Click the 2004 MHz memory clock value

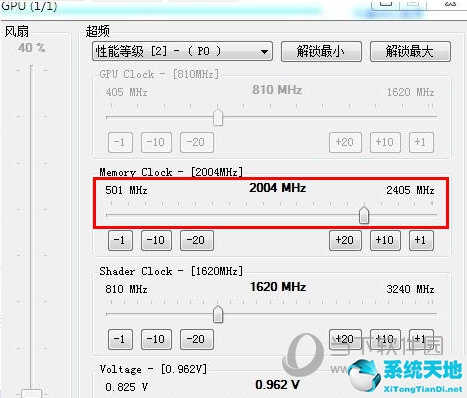coord(277,188)
